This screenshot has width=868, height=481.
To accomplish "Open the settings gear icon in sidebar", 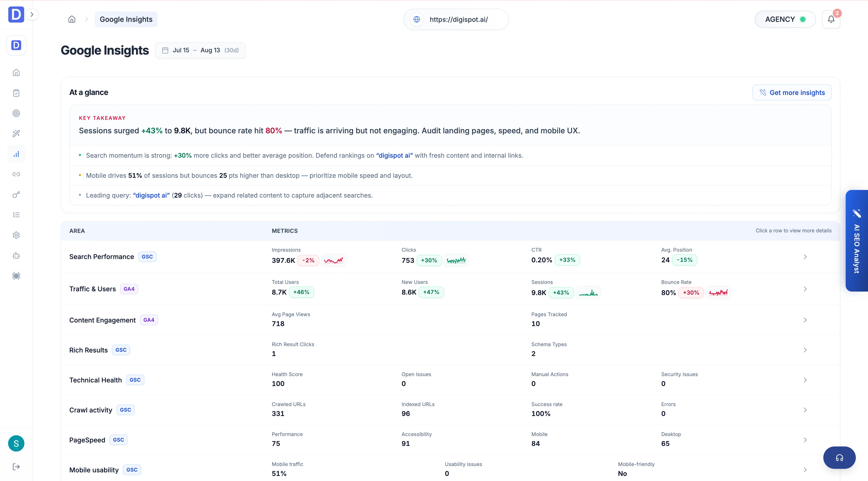I will tap(16, 235).
